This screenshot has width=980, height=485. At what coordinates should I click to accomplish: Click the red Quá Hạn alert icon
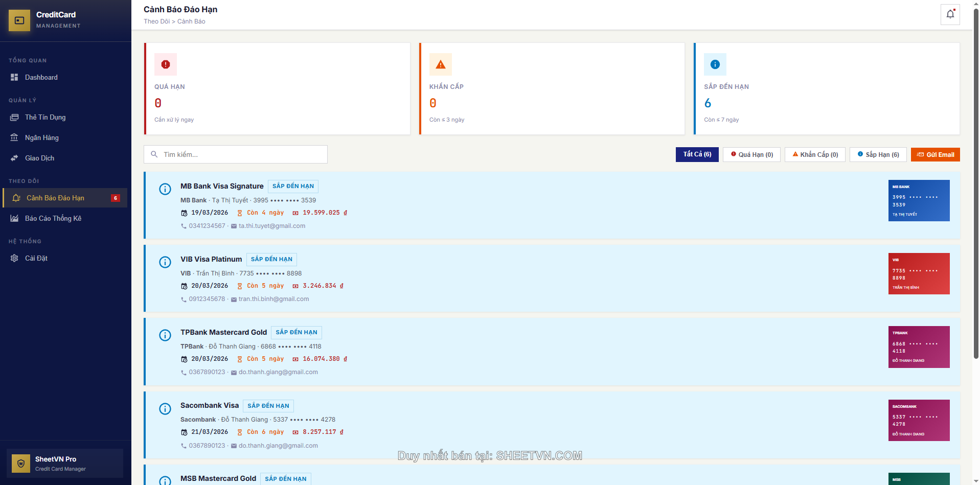[x=166, y=64]
